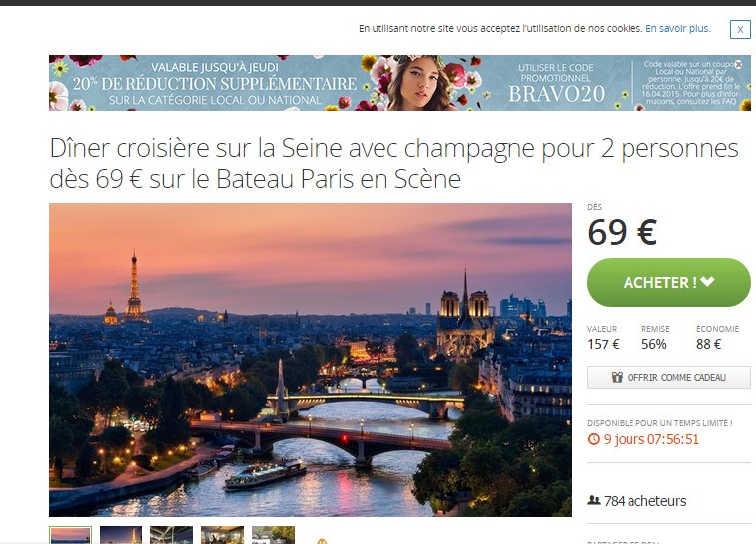756x544 pixels.
Task: Select the fourth dining room thumbnail
Action: point(222,535)
